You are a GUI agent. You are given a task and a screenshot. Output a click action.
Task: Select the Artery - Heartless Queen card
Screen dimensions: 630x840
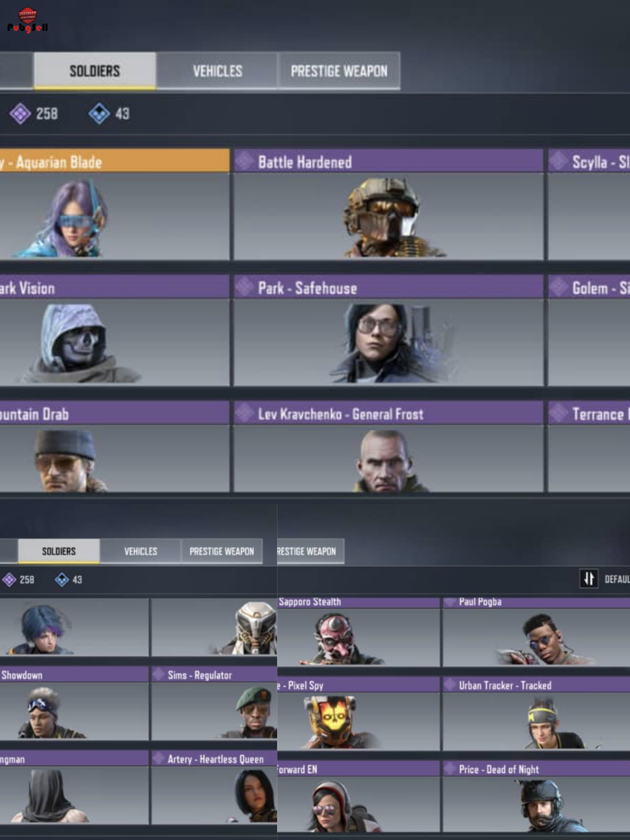tap(214, 787)
